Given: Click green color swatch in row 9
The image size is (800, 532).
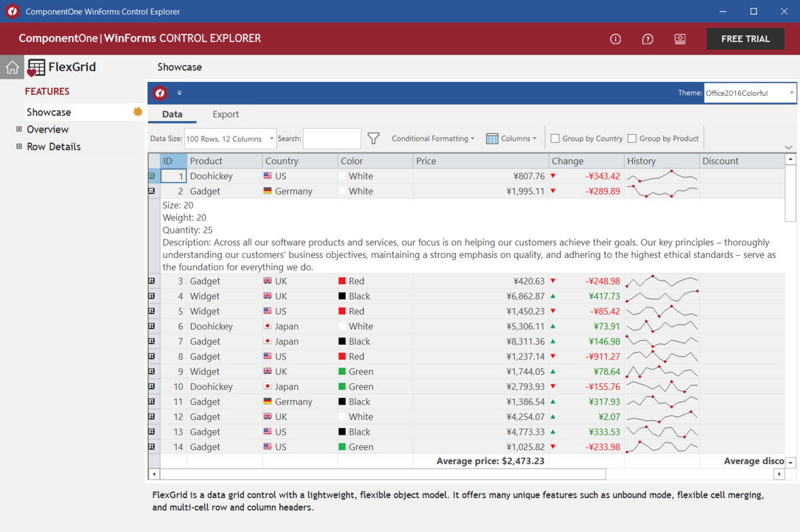Looking at the screenshot, I should click(342, 371).
